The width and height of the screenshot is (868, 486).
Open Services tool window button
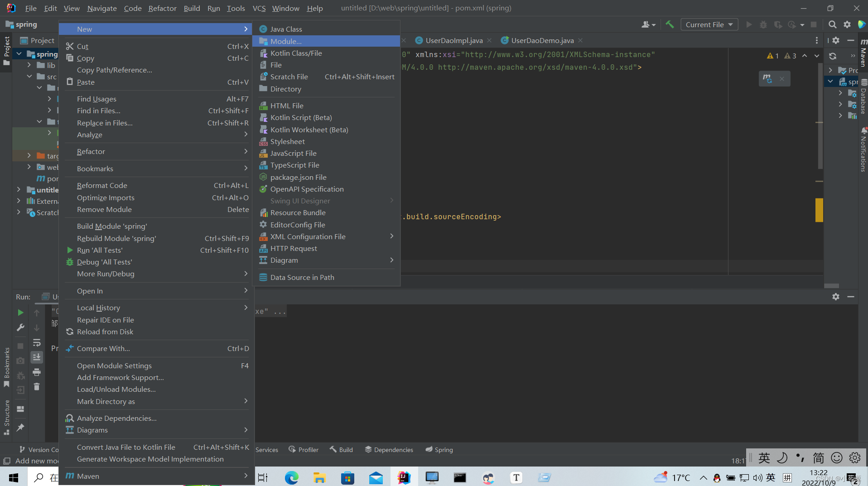click(x=267, y=449)
